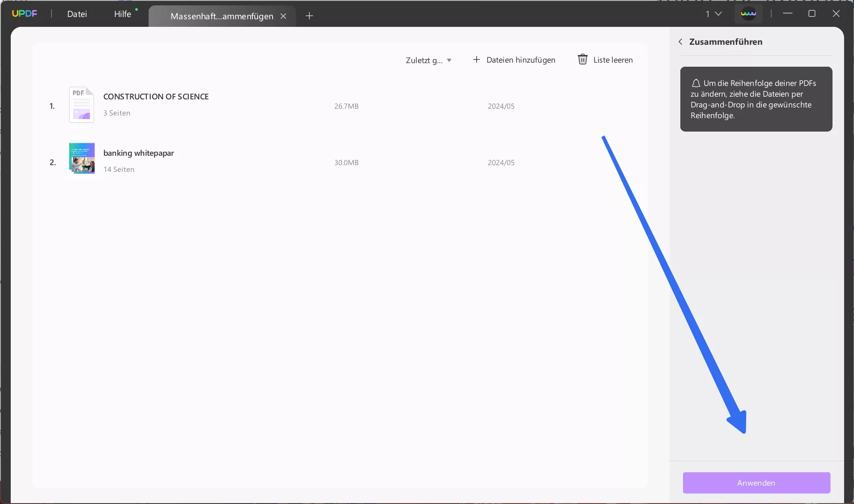Open the Datei menu
The height and width of the screenshot is (504, 854).
77,14
